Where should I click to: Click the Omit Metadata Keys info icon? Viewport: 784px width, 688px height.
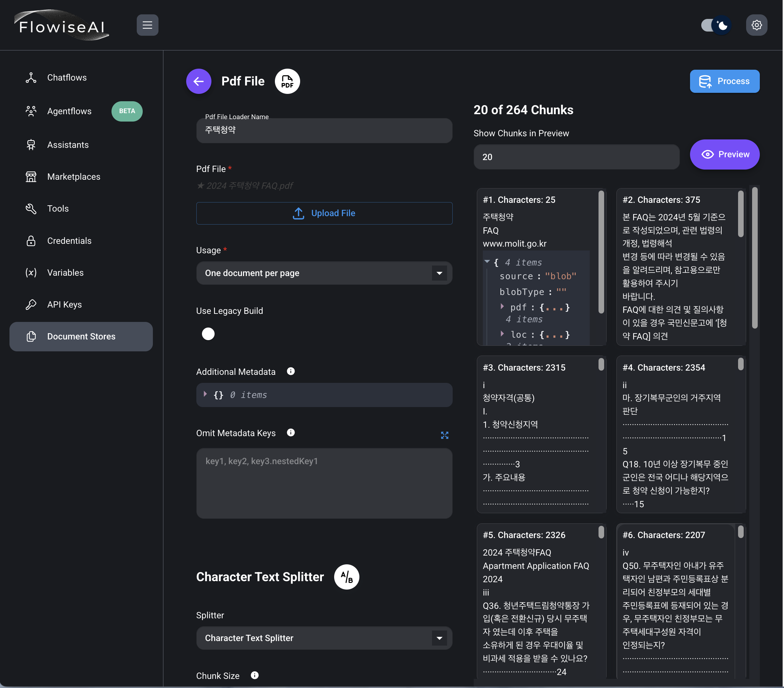291,432
